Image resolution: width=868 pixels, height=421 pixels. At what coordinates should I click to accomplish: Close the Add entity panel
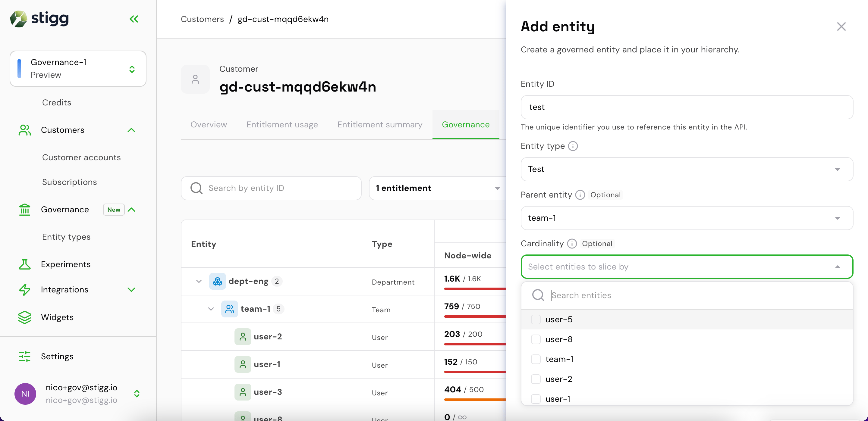click(841, 26)
